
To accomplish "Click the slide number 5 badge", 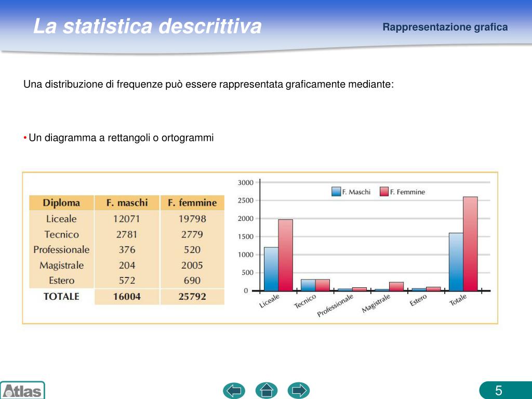I will (506, 390).
